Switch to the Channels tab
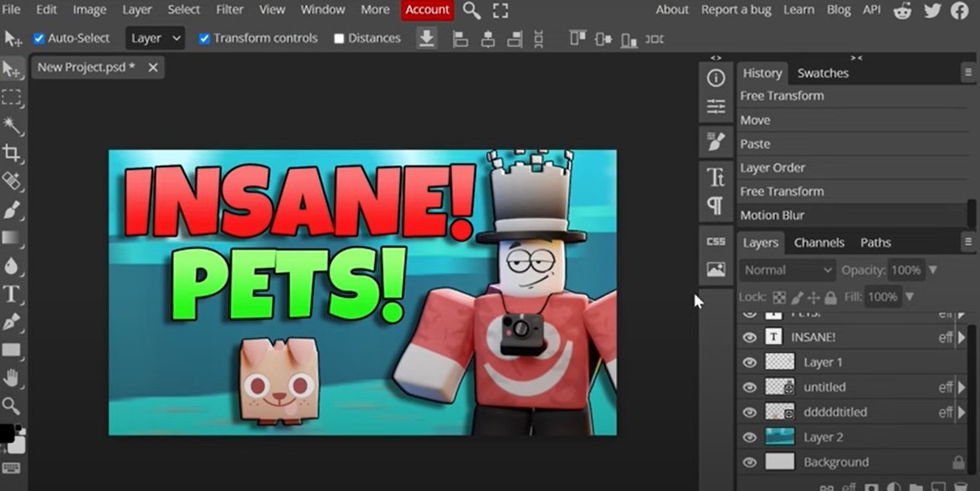980x491 pixels. (818, 243)
